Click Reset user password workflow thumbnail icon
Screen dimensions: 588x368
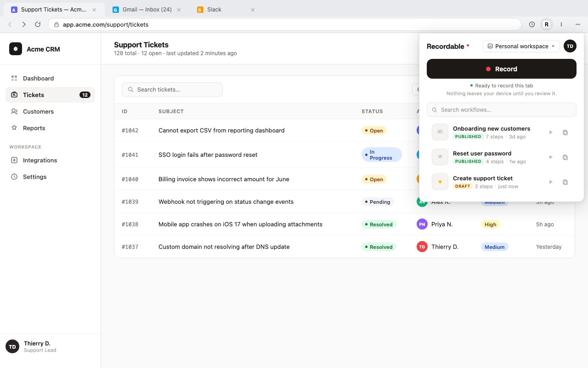pyautogui.click(x=440, y=157)
